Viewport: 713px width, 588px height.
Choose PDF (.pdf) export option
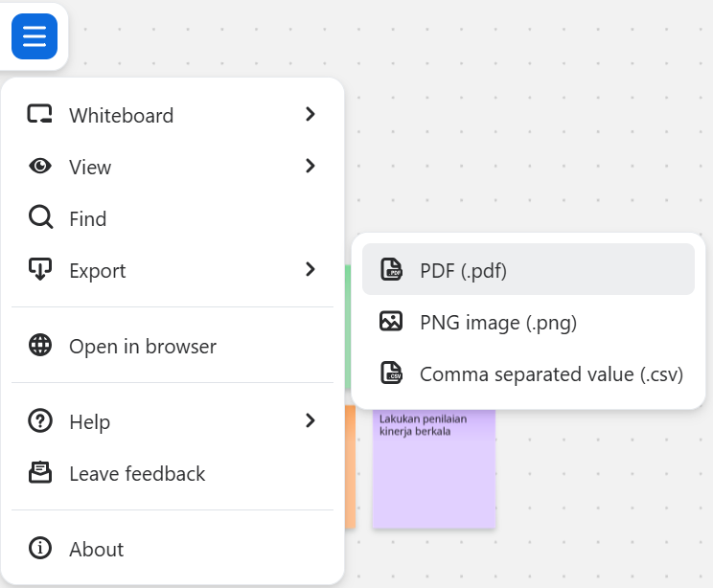(463, 270)
